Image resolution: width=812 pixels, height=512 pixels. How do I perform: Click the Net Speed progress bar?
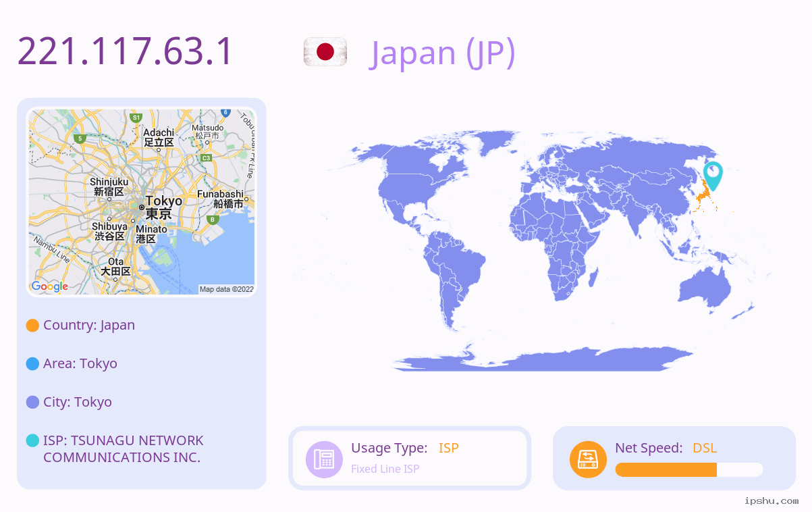(689, 470)
